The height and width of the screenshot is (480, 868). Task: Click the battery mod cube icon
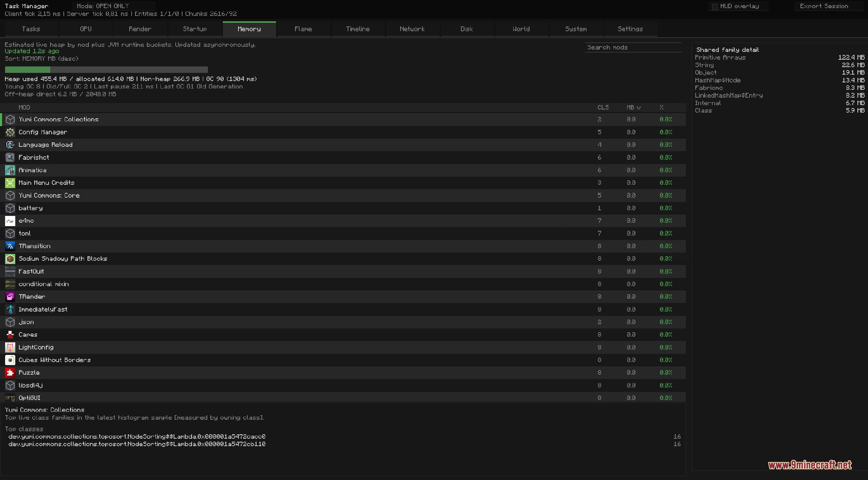click(10, 208)
